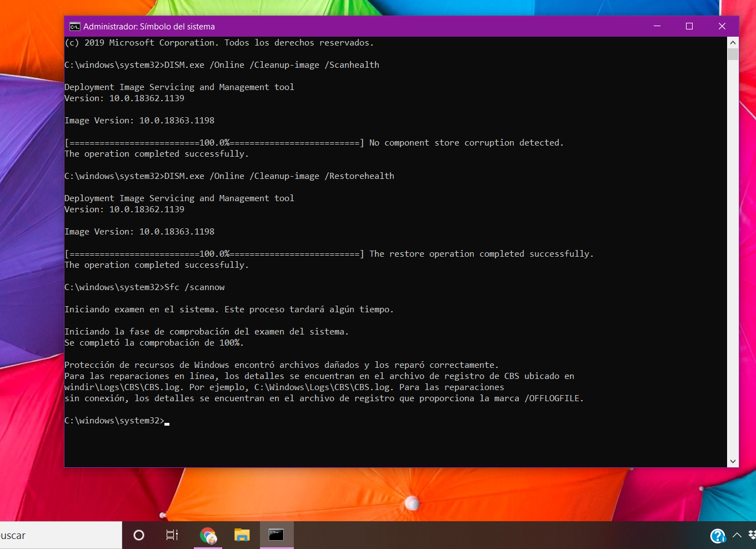Show hidden system tray icons chevron

[x=737, y=535]
